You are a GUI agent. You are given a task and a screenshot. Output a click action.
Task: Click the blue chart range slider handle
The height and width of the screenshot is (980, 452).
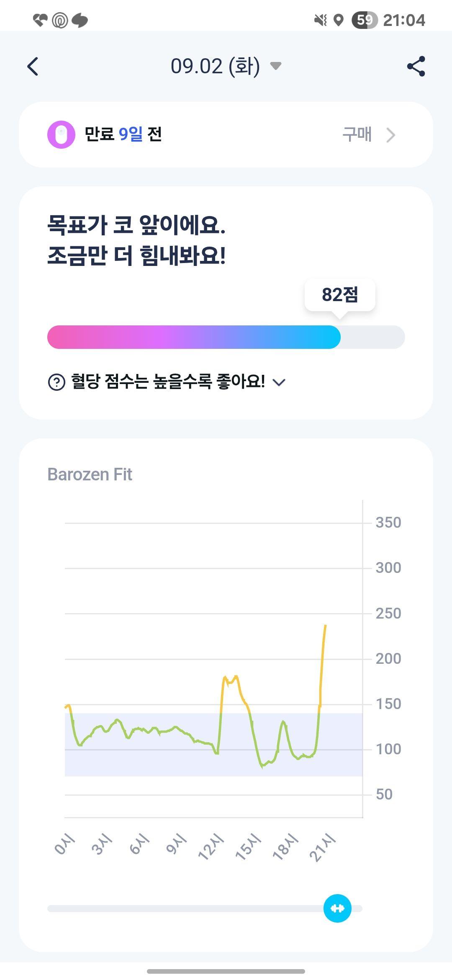point(337,908)
